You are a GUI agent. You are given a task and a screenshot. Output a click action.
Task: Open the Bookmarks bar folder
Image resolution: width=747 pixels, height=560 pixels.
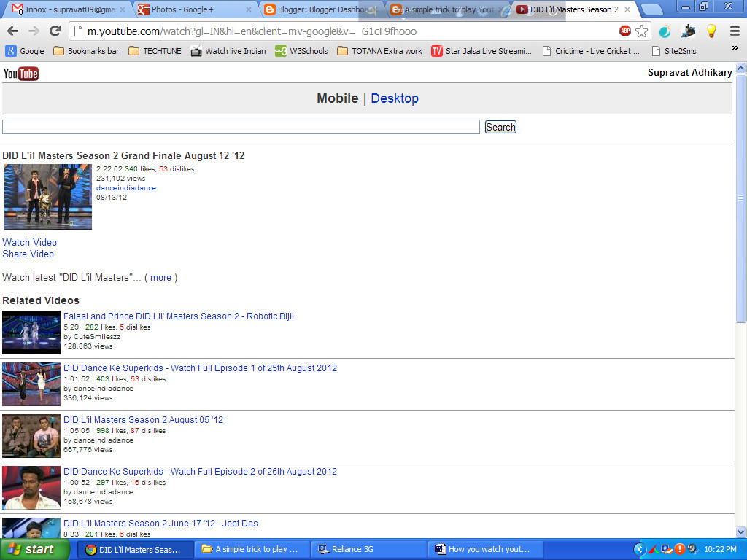pyautogui.click(x=86, y=51)
